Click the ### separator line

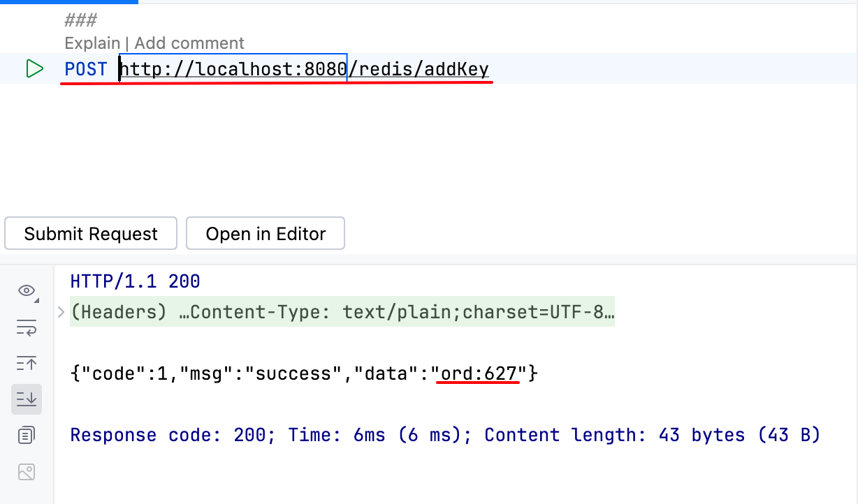pos(80,21)
